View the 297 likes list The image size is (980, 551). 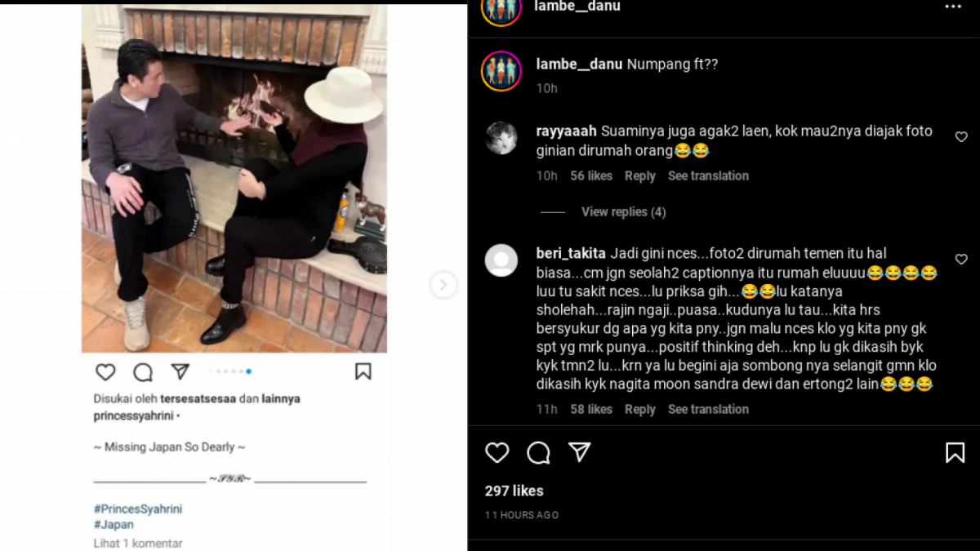[514, 491]
